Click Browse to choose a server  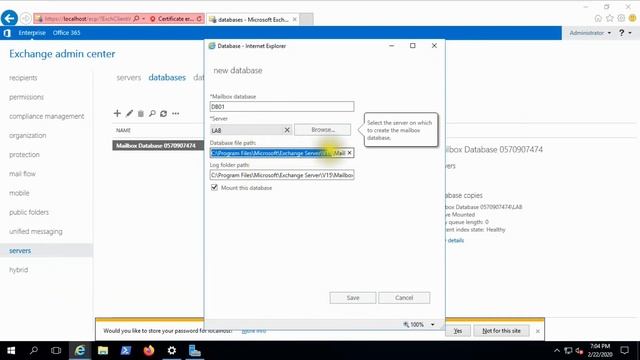pos(322,130)
